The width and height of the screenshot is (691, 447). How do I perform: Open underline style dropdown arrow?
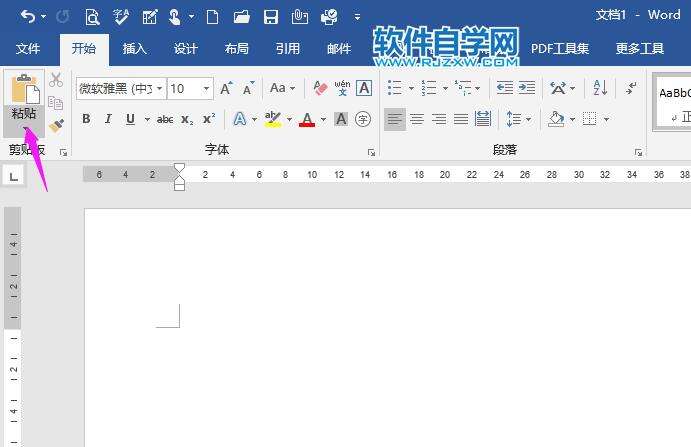(x=147, y=119)
